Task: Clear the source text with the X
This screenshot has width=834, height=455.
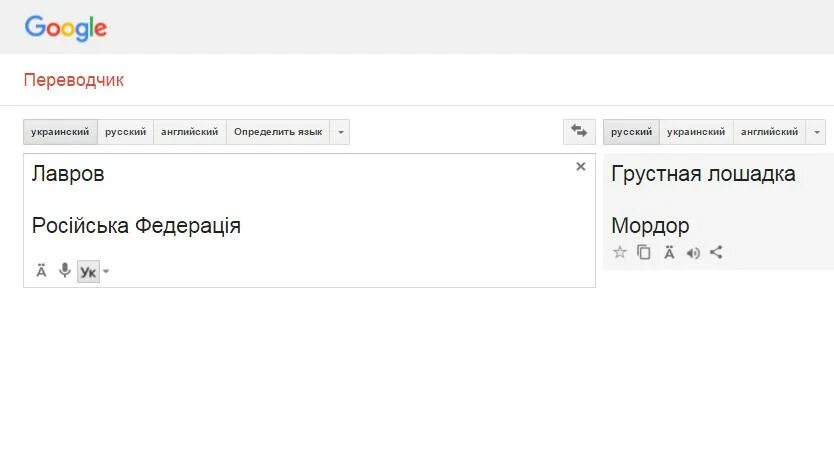Action: [x=581, y=167]
